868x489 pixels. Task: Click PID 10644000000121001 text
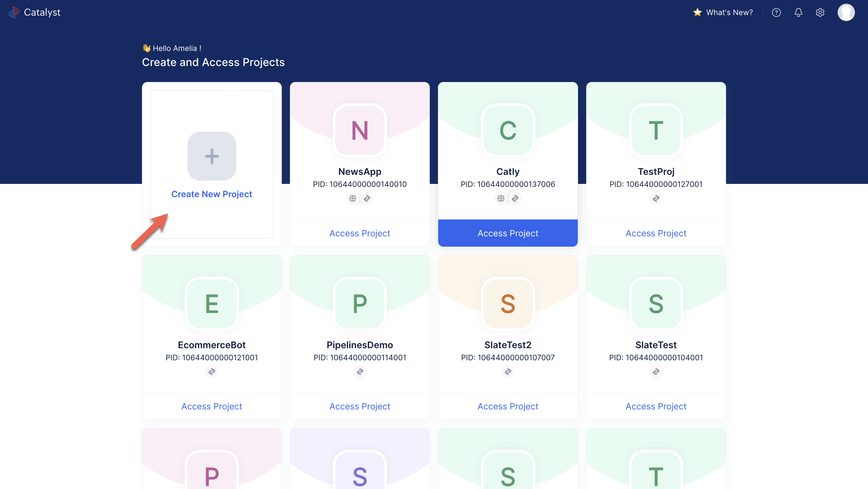[x=212, y=358]
